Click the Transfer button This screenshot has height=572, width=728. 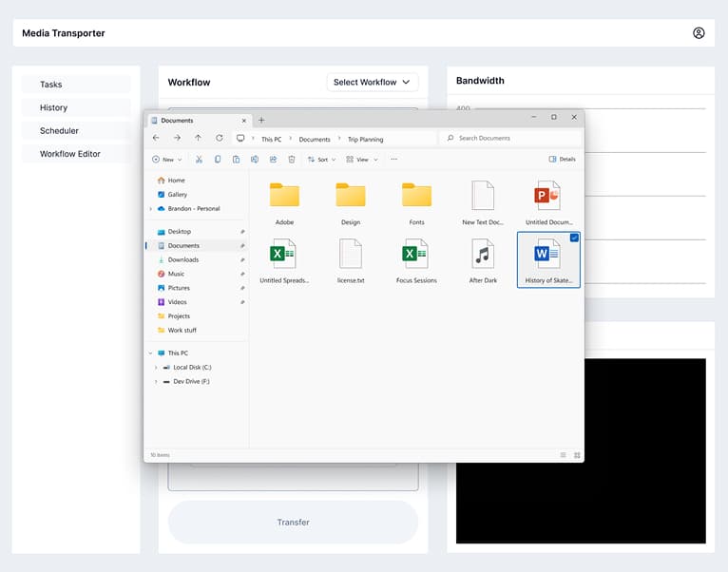click(x=293, y=523)
